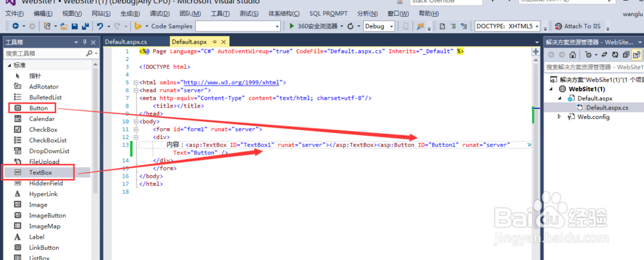Open the DOCTYPE XHTML5 dropdown
The height and width of the screenshot is (260, 644).
tap(537, 26)
